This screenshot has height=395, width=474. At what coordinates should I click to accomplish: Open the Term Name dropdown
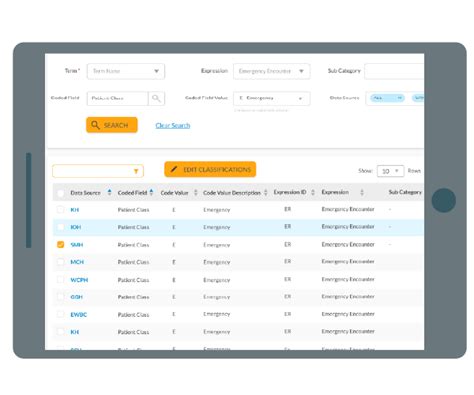click(126, 71)
